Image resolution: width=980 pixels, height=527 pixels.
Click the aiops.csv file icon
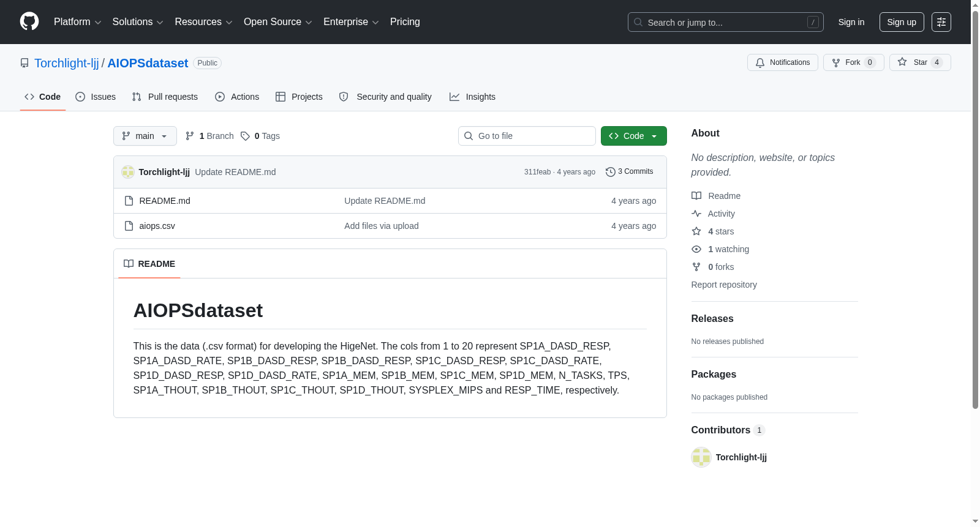[x=129, y=226]
